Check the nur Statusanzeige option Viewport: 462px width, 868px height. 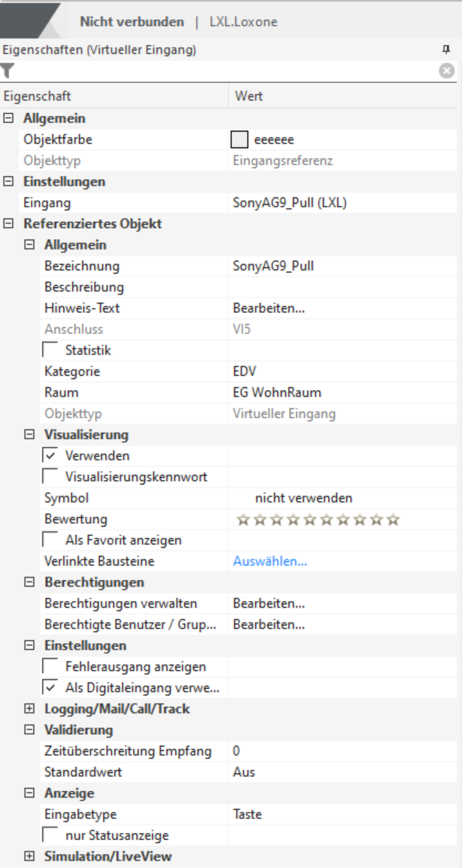(51, 835)
